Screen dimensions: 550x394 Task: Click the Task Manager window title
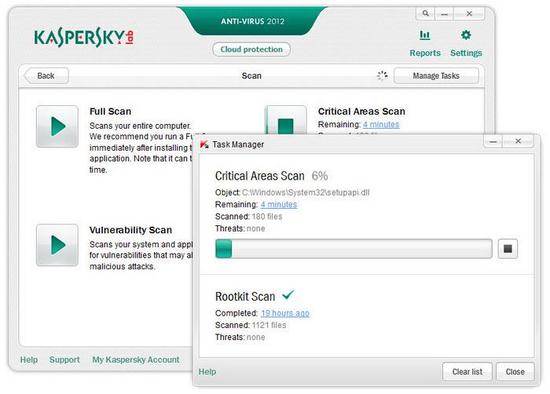pos(238,144)
